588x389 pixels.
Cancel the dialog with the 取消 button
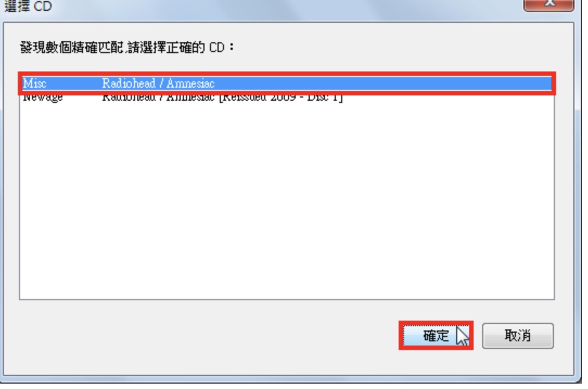(x=517, y=336)
